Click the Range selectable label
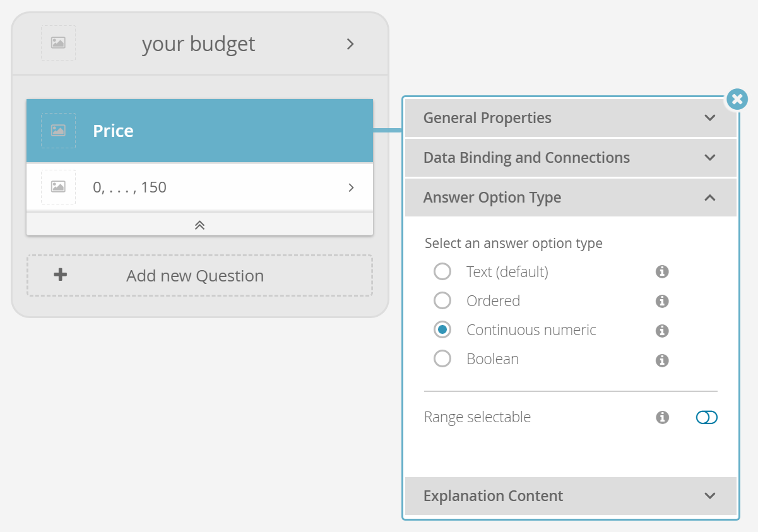758x532 pixels. [x=477, y=417]
